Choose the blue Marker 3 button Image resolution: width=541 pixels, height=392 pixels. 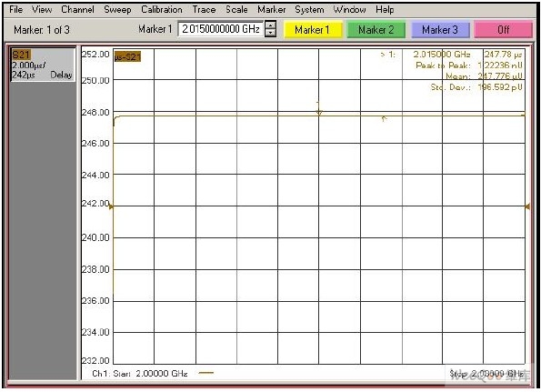[x=440, y=30]
